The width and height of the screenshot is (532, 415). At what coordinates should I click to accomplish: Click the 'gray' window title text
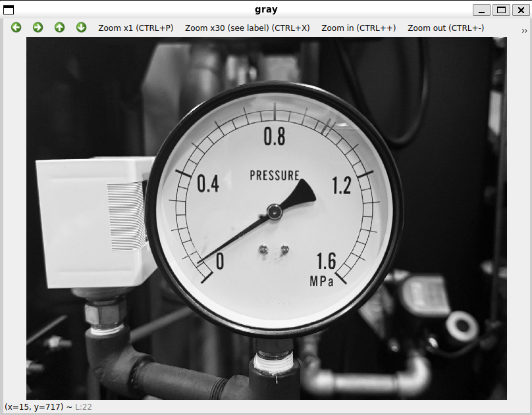click(266, 9)
